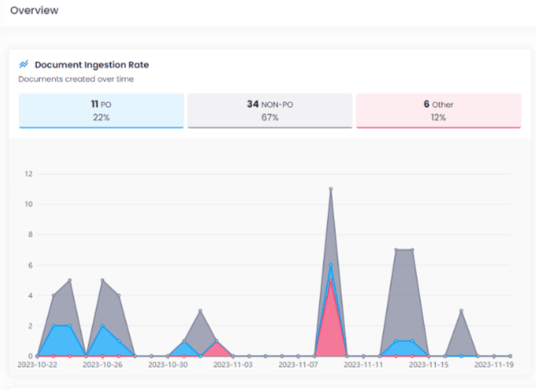Click the 2023-11-11 axis date label
The height and width of the screenshot is (390, 536).
click(363, 365)
